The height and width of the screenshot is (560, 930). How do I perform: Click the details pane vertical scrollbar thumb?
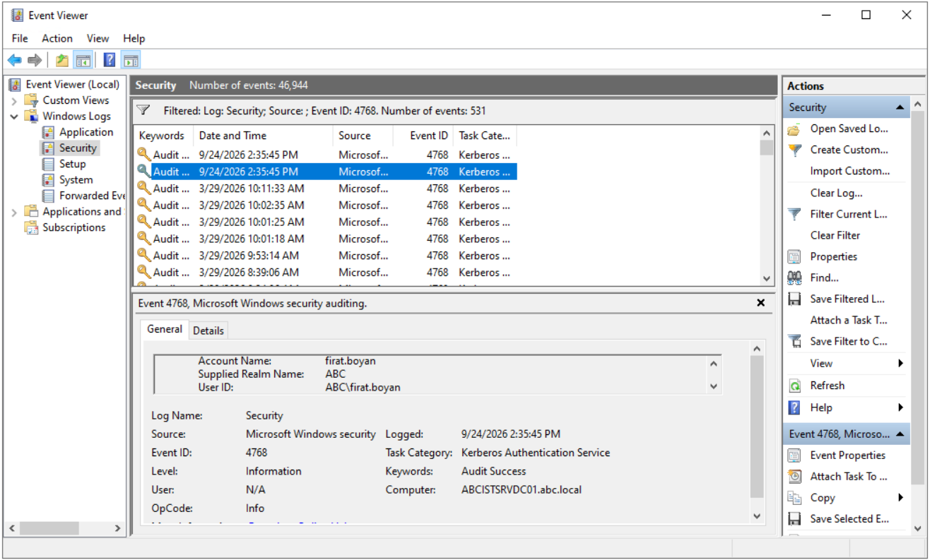pos(757,427)
